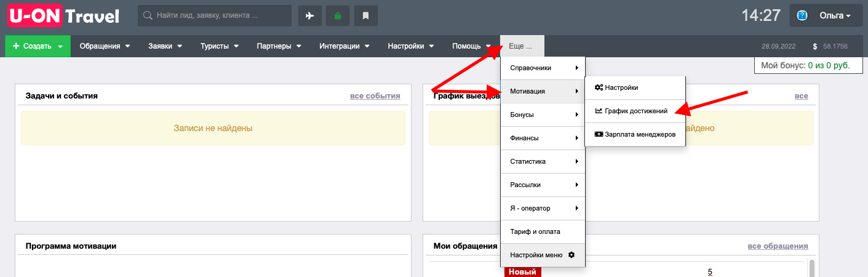Screen dimensions: 868x277
Task: Select Тариф и оплата
Action: pos(543,231)
